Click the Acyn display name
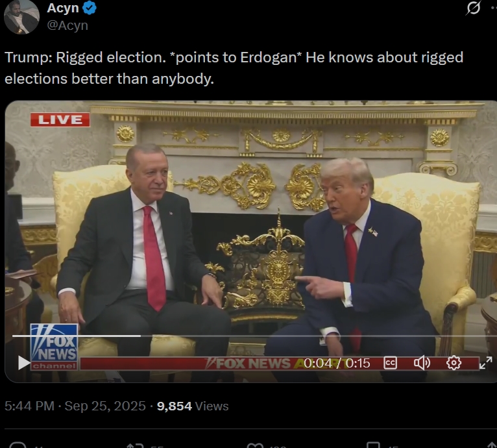The width and height of the screenshot is (497, 448). pyautogui.click(x=63, y=8)
